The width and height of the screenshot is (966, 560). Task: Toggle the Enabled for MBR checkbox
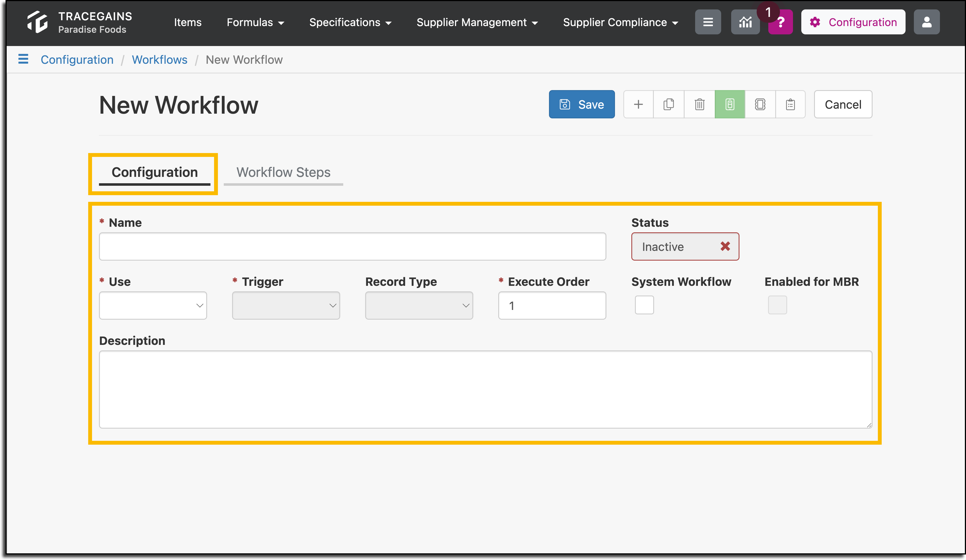[777, 305]
